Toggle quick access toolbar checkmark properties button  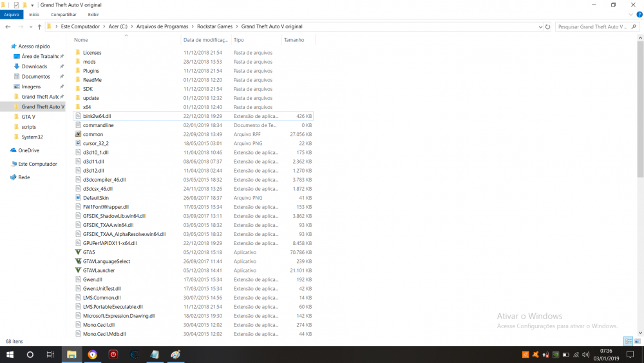(16, 5)
